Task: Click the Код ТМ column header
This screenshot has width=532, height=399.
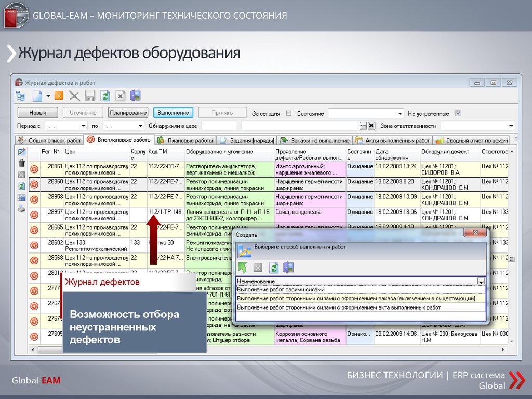Action: pos(166,154)
